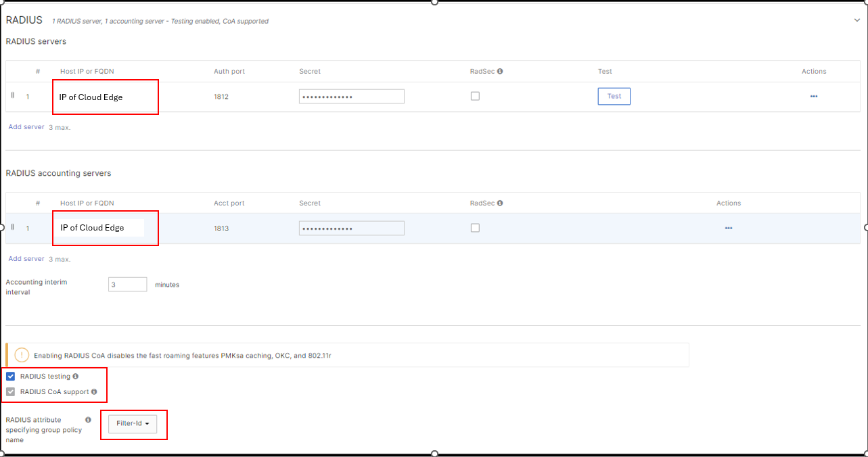Click Add server under accounting servers
Screen dimensions: 868x457
[x=26, y=259]
